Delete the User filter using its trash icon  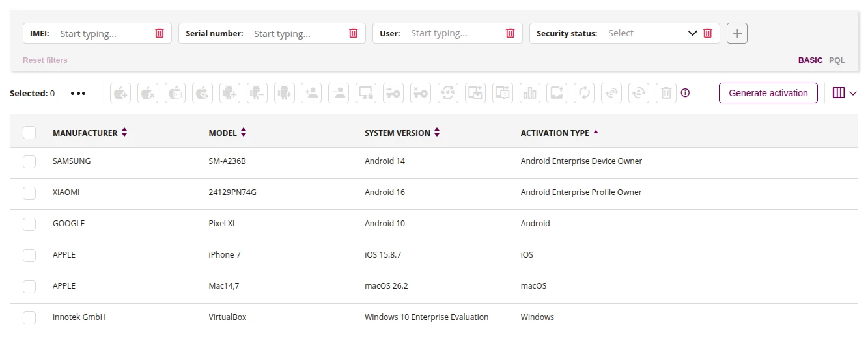[x=511, y=33]
